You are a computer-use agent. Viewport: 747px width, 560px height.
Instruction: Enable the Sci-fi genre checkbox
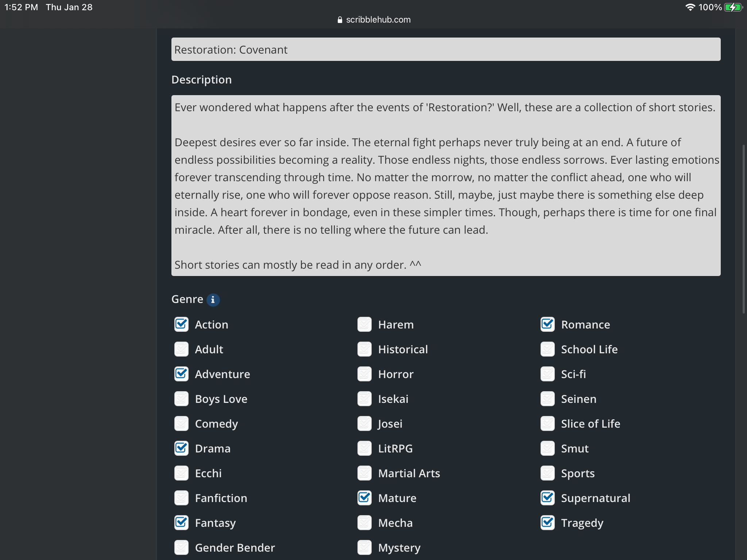(x=547, y=374)
